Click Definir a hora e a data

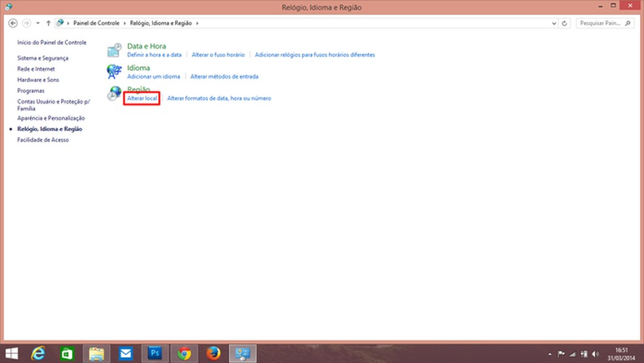tap(154, 54)
